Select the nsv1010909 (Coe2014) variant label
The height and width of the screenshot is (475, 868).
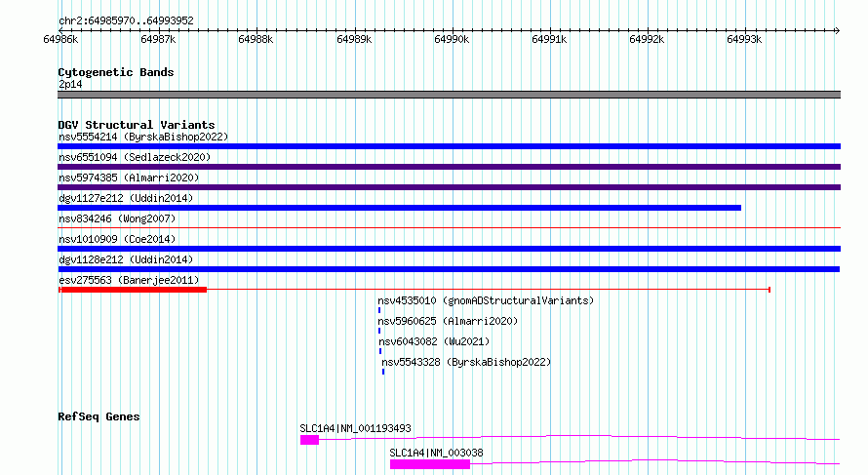click(x=117, y=239)
